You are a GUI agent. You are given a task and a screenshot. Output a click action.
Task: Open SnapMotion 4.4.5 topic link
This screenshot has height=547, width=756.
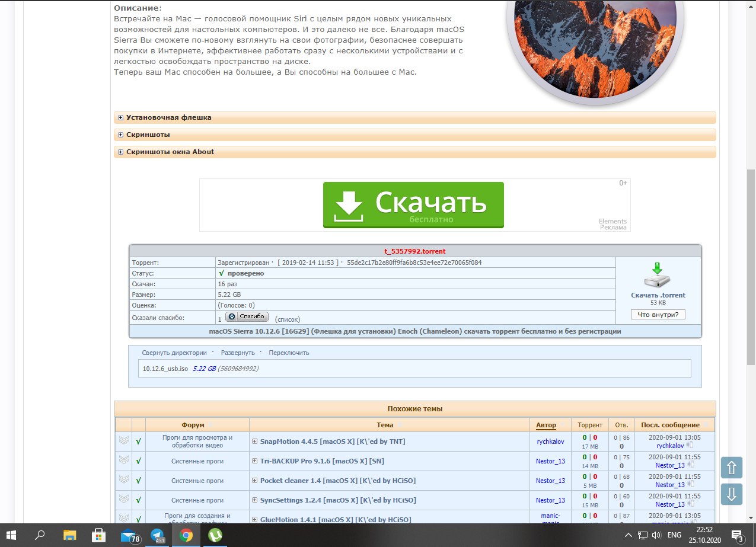333,442
